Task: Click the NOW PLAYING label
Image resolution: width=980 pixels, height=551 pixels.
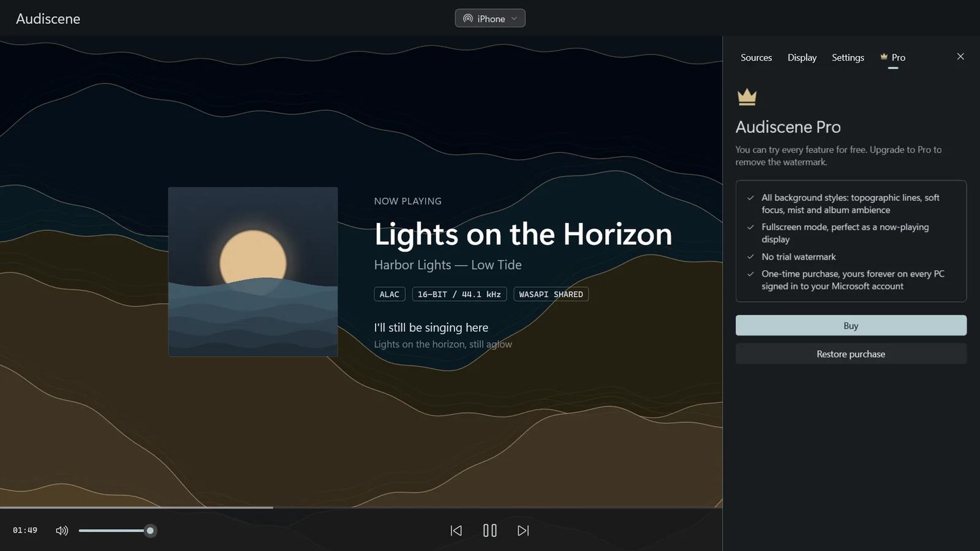Action: coord(408,201)
